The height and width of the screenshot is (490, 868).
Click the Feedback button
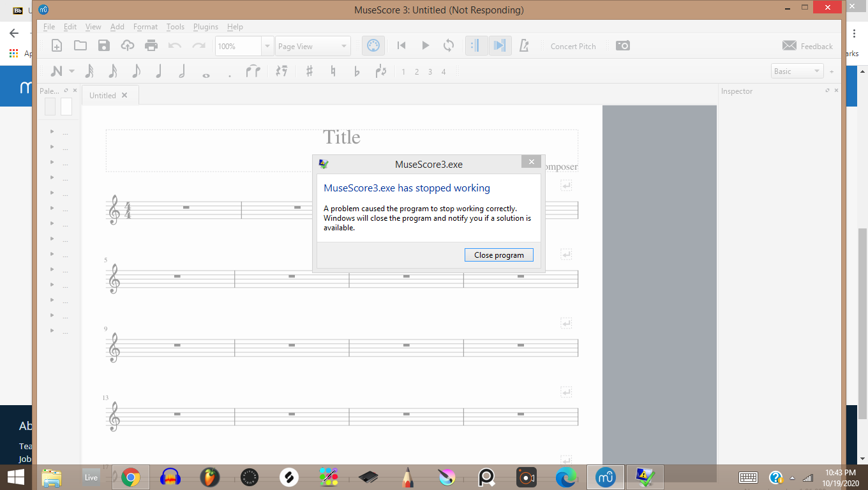[x=807, y=46]
